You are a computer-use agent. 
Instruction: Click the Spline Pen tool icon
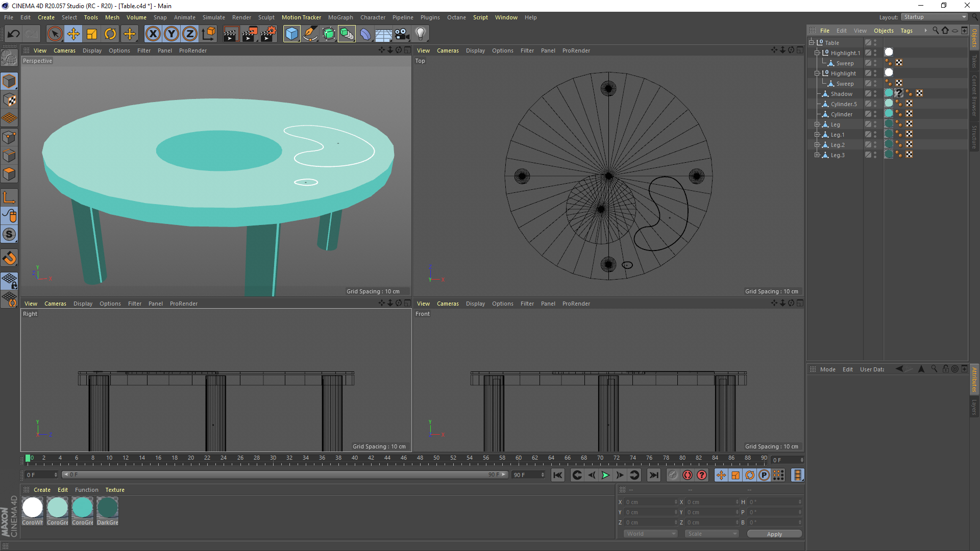310,34
